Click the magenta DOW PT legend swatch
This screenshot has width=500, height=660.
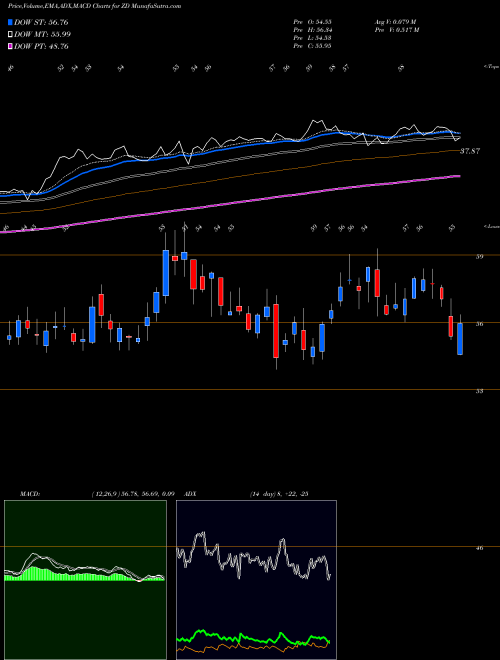pos(11,46)
